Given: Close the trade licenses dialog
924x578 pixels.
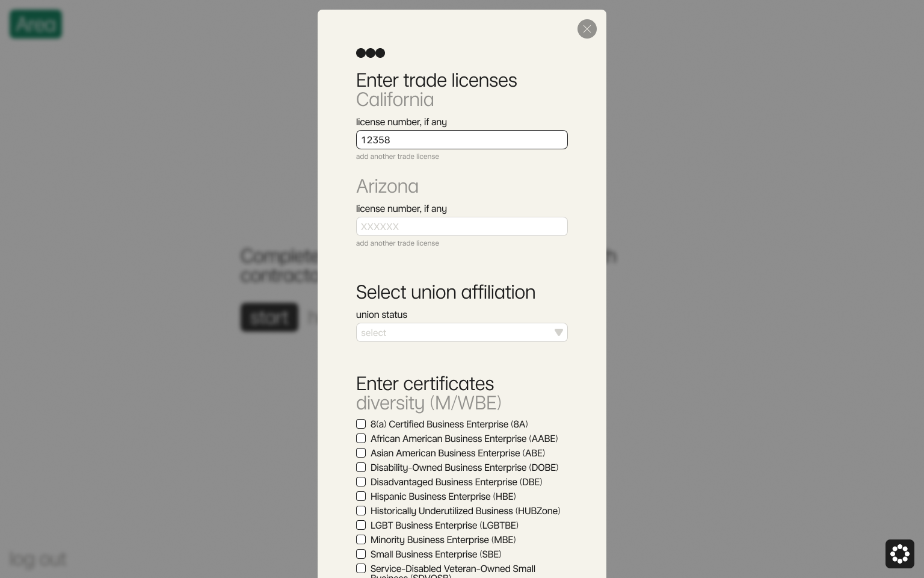Looking at the screenshot, I should (587, 29).
